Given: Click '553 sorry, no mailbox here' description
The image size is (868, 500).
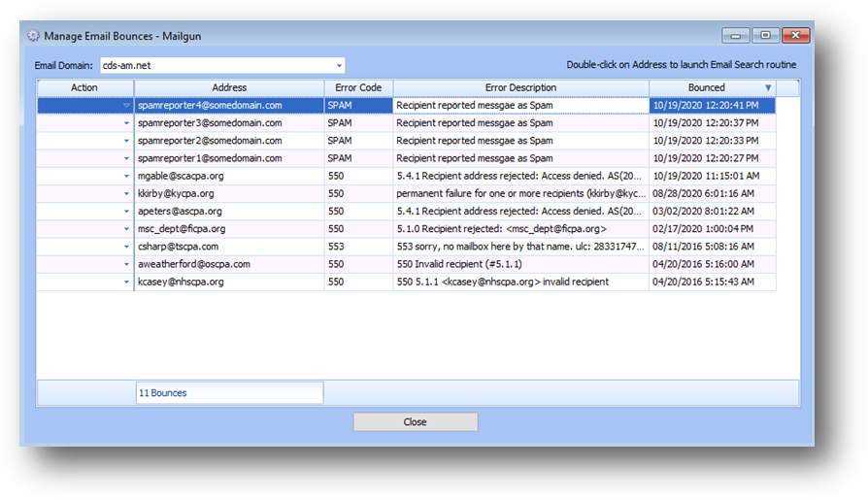Looking at the screenshot, I should 520,247.
